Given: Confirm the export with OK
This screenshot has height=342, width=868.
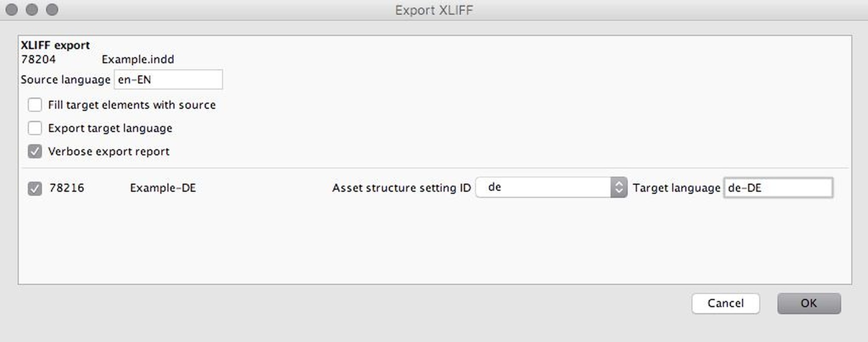Looking at the screenshot, I should click(809, 303).
